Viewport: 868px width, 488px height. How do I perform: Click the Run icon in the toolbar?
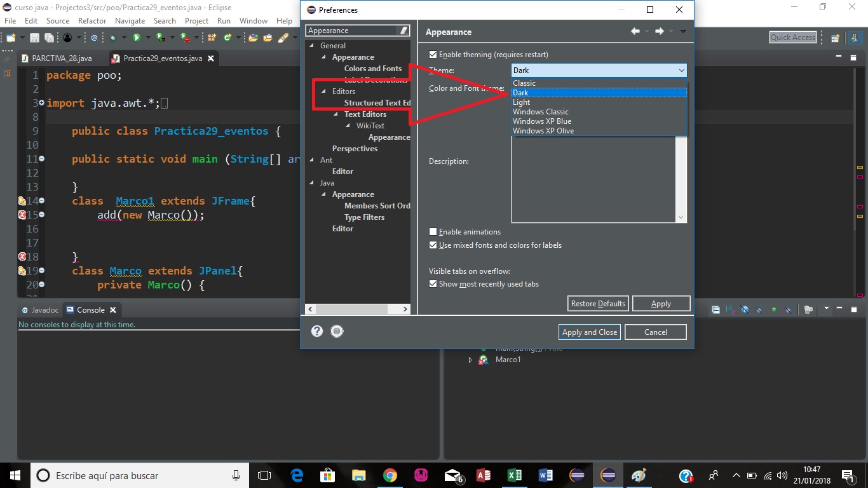(136, 37)
